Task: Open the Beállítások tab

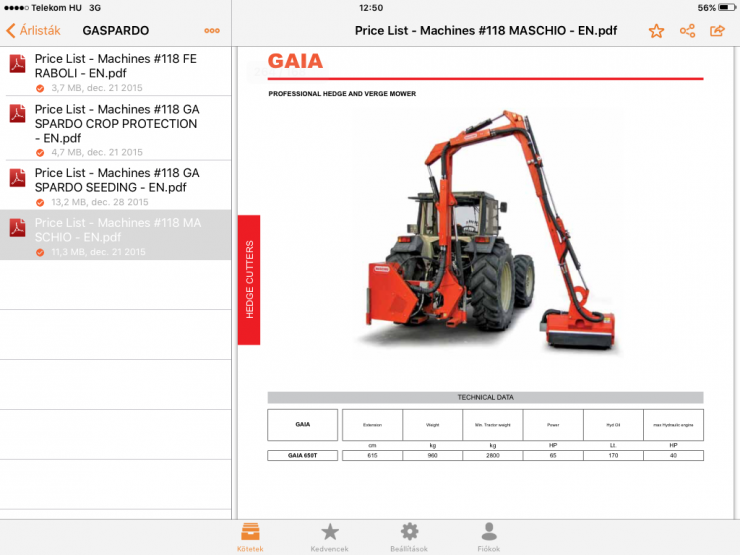Action: (409, 537)
